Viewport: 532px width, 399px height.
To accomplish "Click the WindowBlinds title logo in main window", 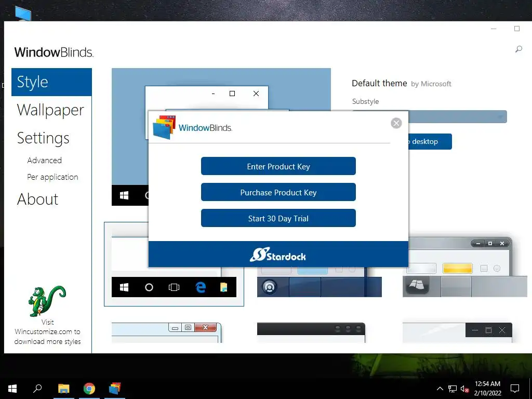I will tap(54, 52).
